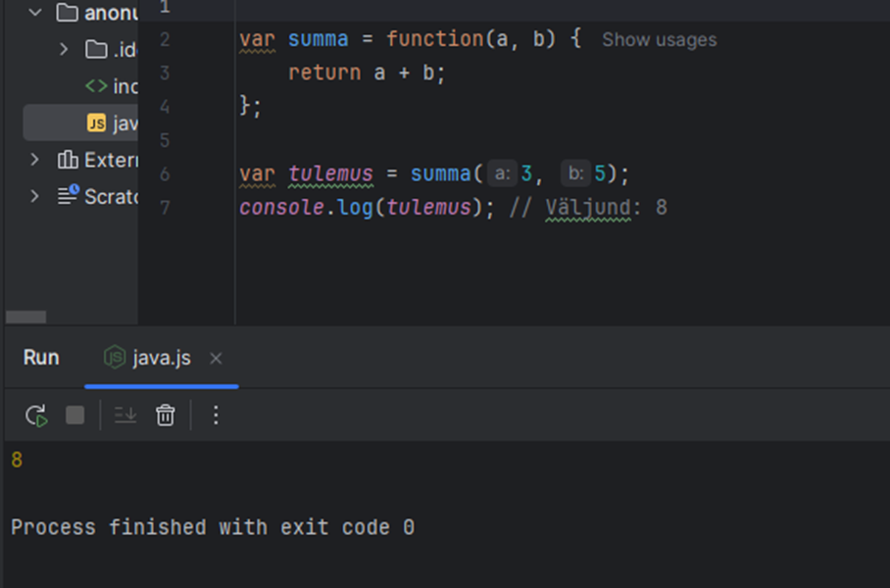890x588 pixels.
Task: Select the HTML file icon in project tree
Action: coord(96,86)
